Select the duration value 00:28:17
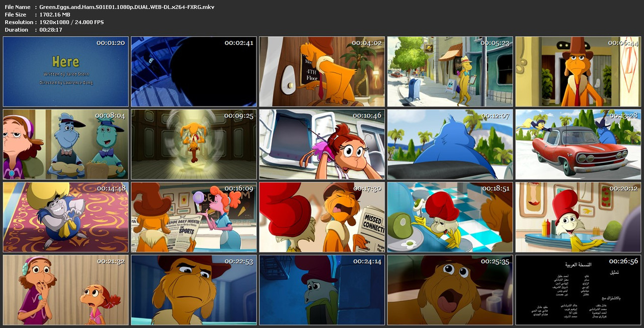 tap(51, 30)
